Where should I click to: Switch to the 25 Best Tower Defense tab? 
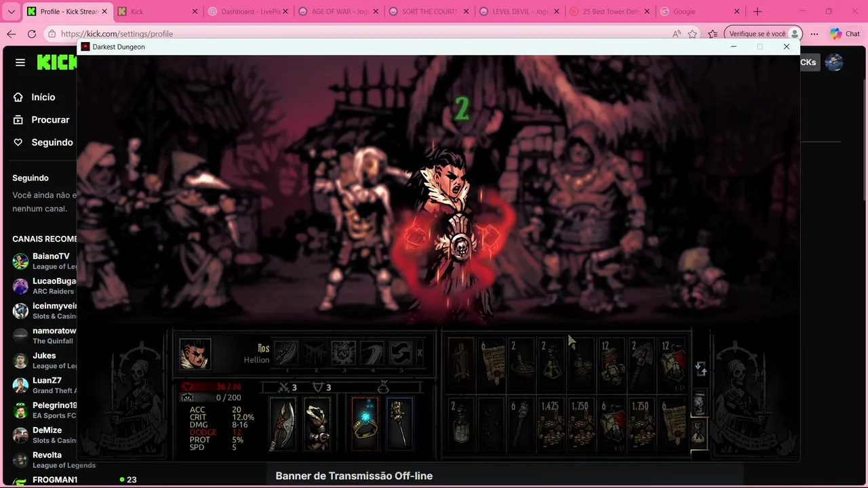tap(608, 12)
